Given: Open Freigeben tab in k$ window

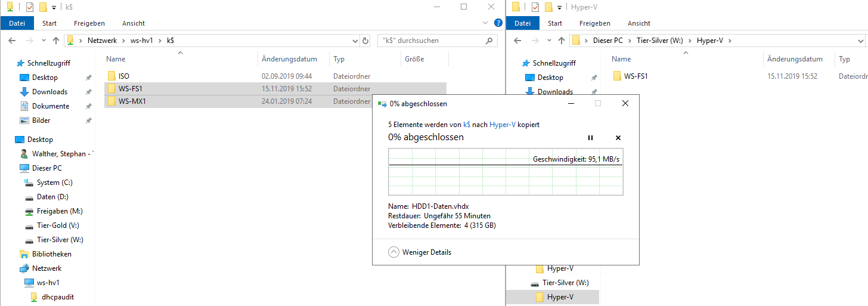Looking at the screenshot, I should point(89,23).
